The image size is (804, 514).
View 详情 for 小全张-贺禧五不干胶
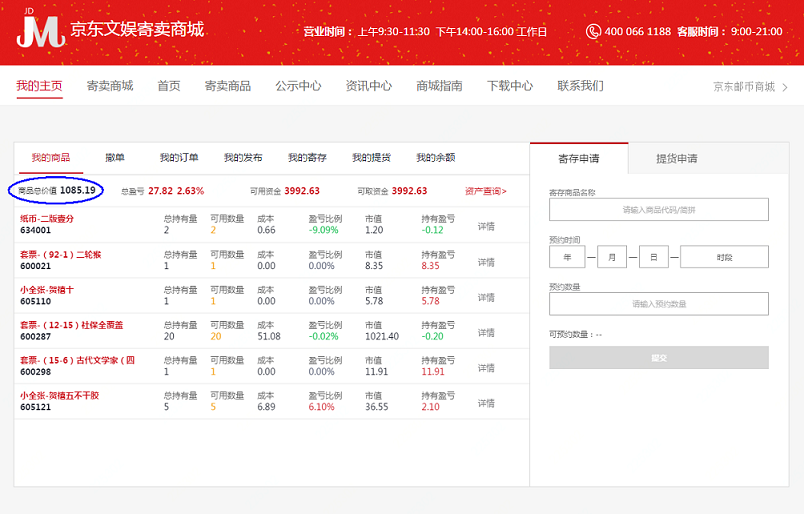[x=486, y=403]
